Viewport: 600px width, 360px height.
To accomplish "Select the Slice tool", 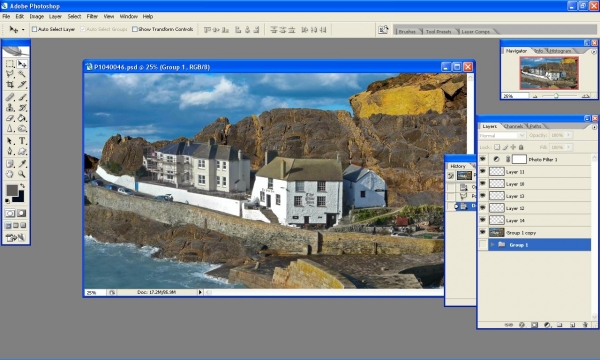I will (22, 84).
